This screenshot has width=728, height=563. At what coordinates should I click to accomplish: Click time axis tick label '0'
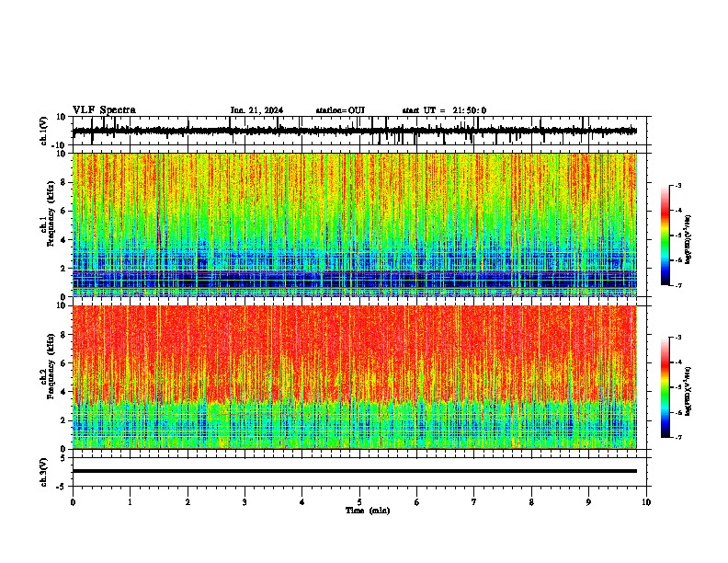coord(73,502)
